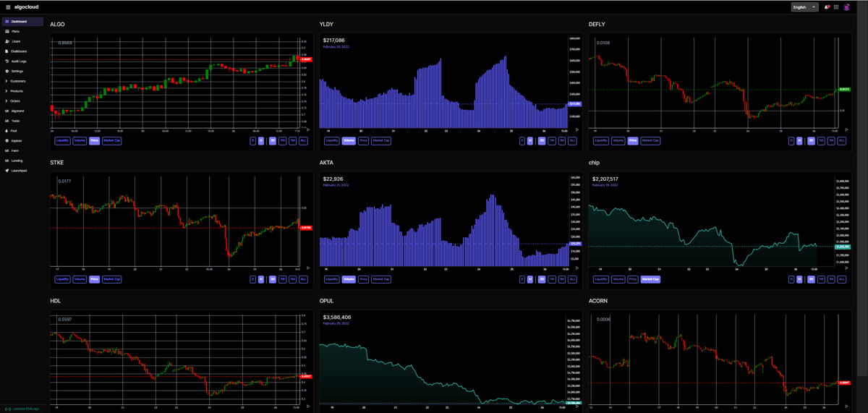Click the Launchpad rocket icon in sidebar
Viewport: 868px width, 413px height.
[7, 171]
